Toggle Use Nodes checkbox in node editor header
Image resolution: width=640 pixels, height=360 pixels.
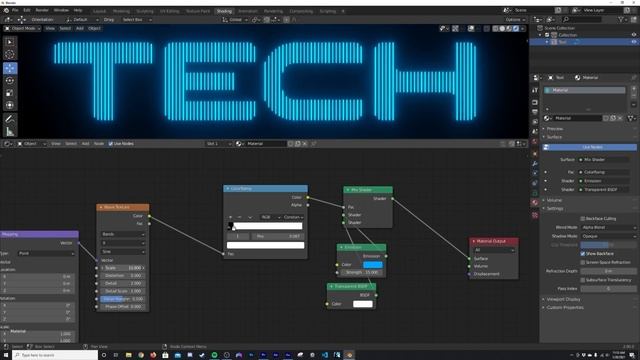(111, 144)
